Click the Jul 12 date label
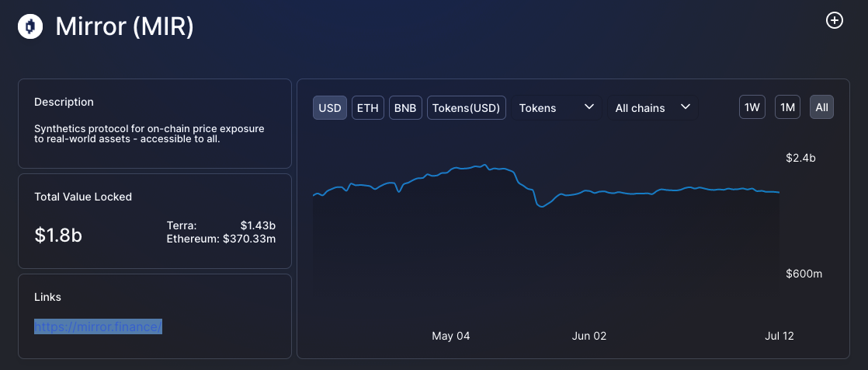This screenshot has width=868, height=370. (779, 337)
